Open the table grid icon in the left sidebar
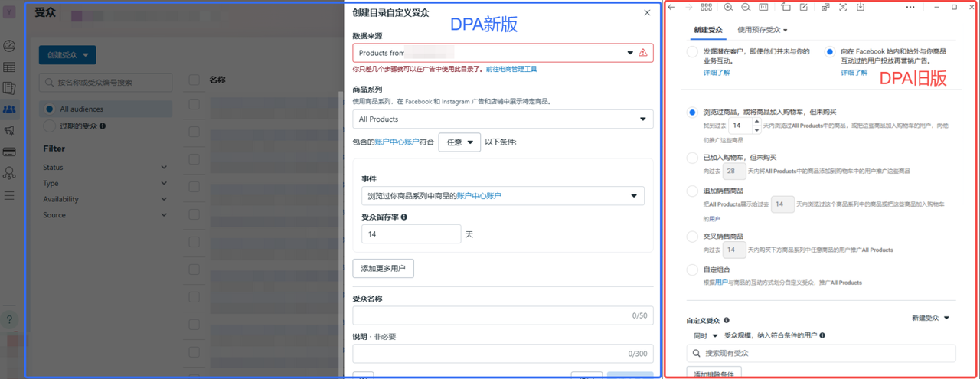Viewport: 980px width, 379px height. pos(9,68)
